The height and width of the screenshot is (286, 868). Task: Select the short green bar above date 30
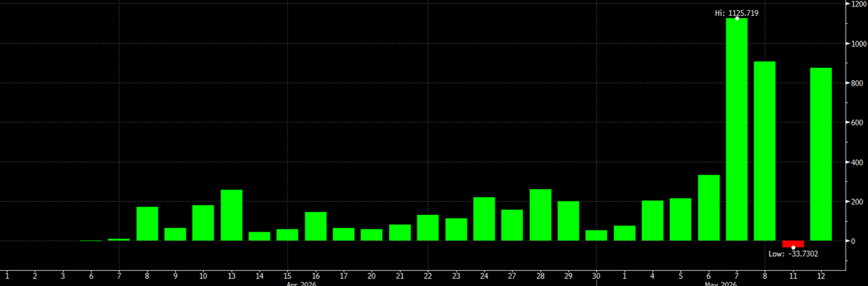click(x=597, y=235)
